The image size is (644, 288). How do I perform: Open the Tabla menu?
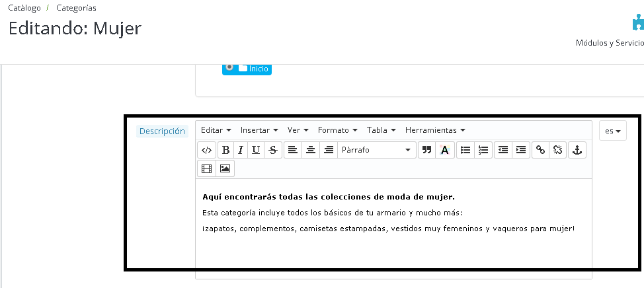tap(381, 130)
